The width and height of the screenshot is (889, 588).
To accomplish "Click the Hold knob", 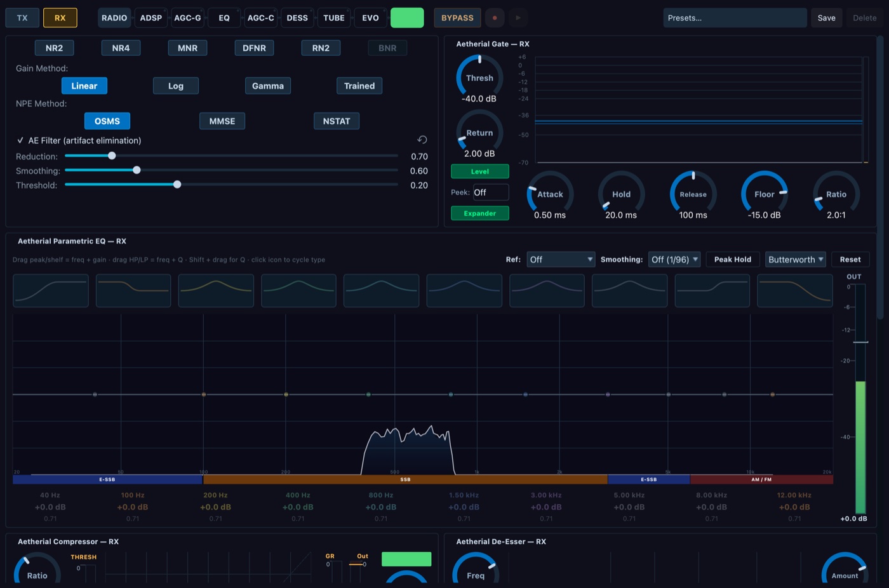I will pyautogui.click(x=621, y=194).
